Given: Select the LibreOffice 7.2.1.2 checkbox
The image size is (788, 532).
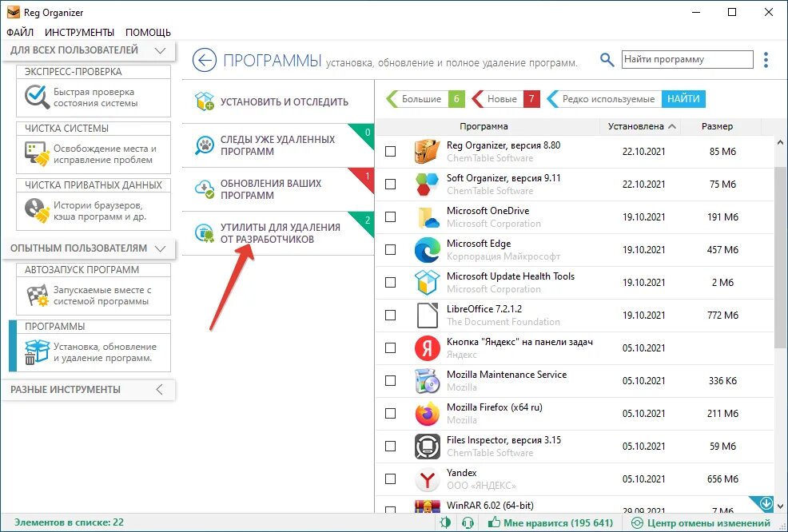Looking at the screenshot, I should [x=391, y=315].
